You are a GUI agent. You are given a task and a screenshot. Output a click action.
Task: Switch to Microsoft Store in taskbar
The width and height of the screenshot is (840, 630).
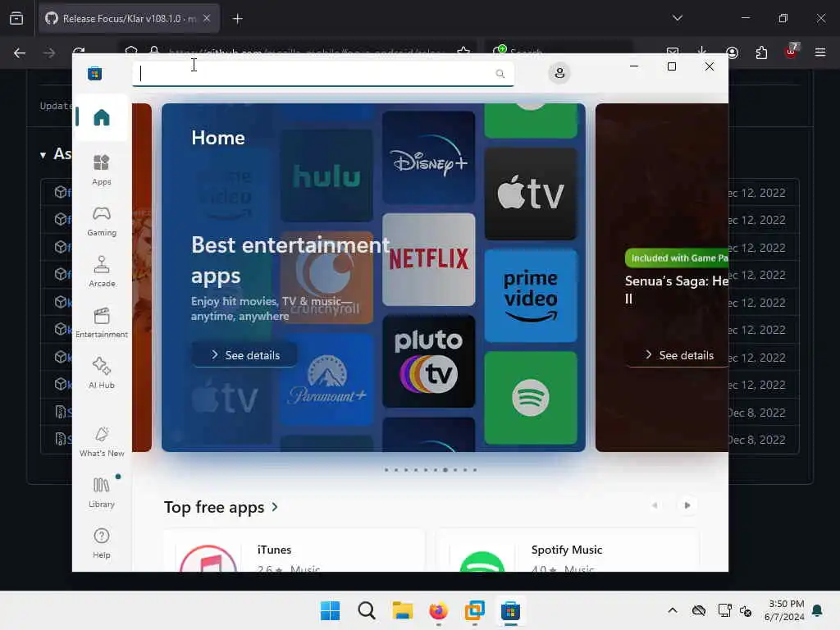point(510,610)
